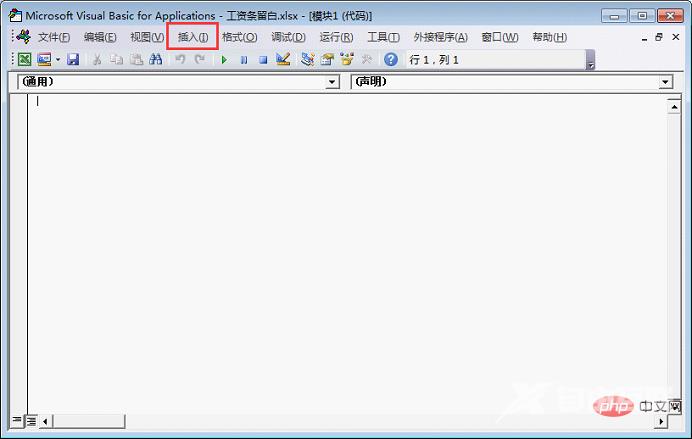Open the 插入 menu
This screenshot has width=692, height=439.
193,37
